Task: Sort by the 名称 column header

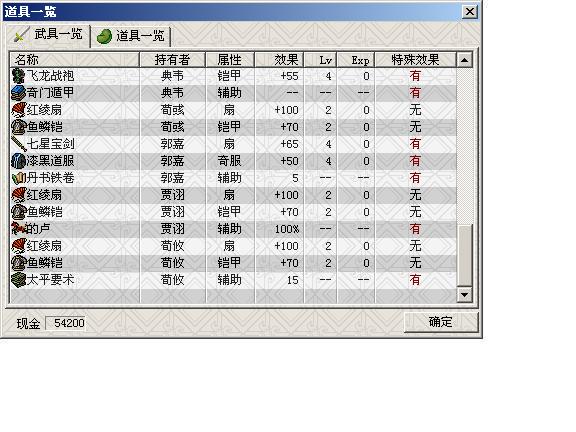Action: click(x=75, y=60)
